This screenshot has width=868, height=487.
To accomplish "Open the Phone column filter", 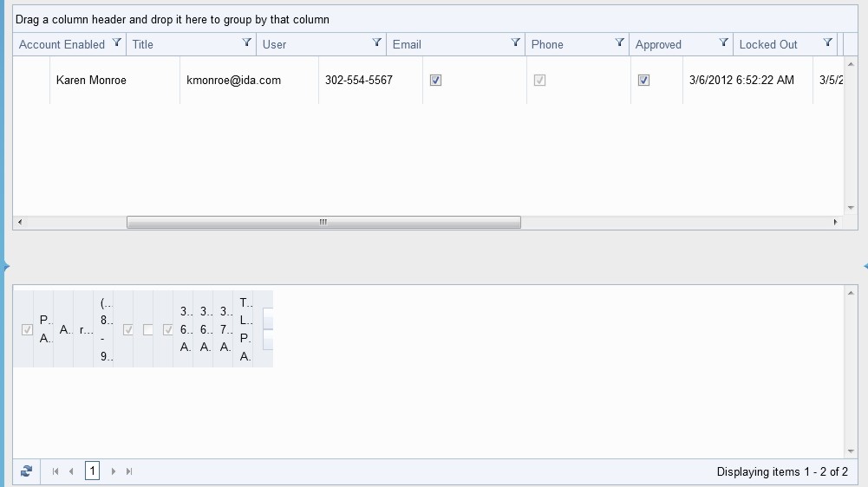I will (619, 42).
